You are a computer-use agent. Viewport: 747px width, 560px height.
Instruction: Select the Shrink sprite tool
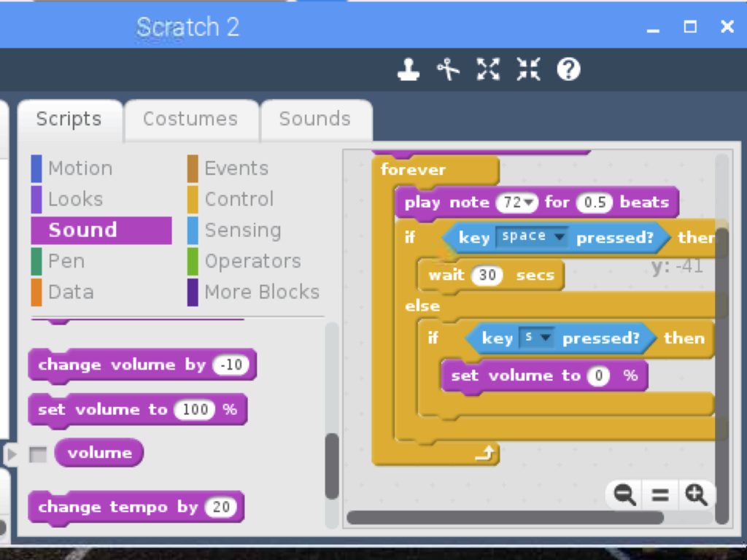coord(528,69)
